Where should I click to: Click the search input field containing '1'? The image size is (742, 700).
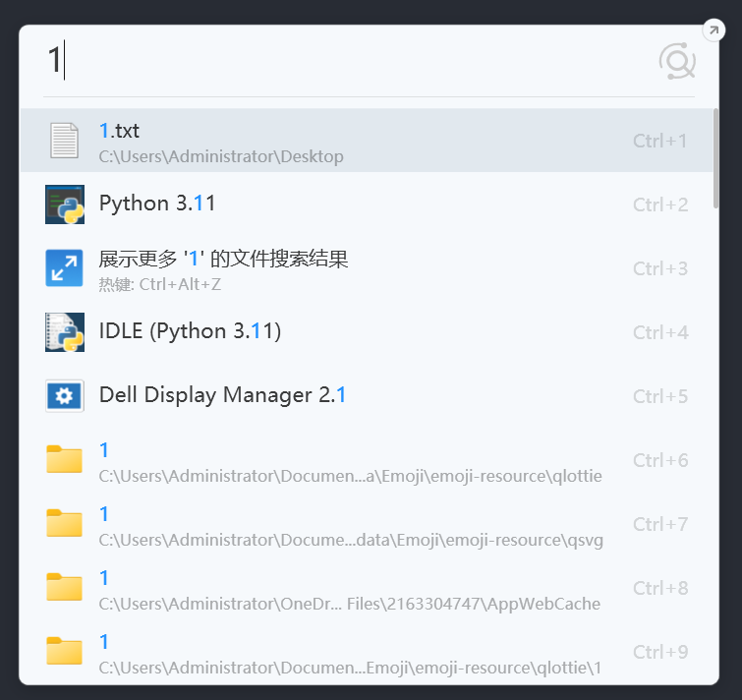[348, 62]
